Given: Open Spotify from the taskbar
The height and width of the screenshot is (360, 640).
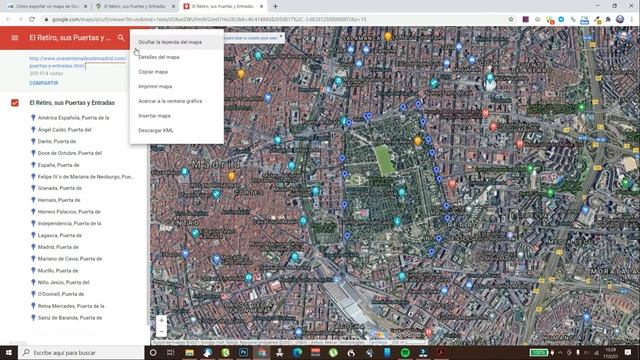Looking at the screenshot, I should tap(405, 353).
